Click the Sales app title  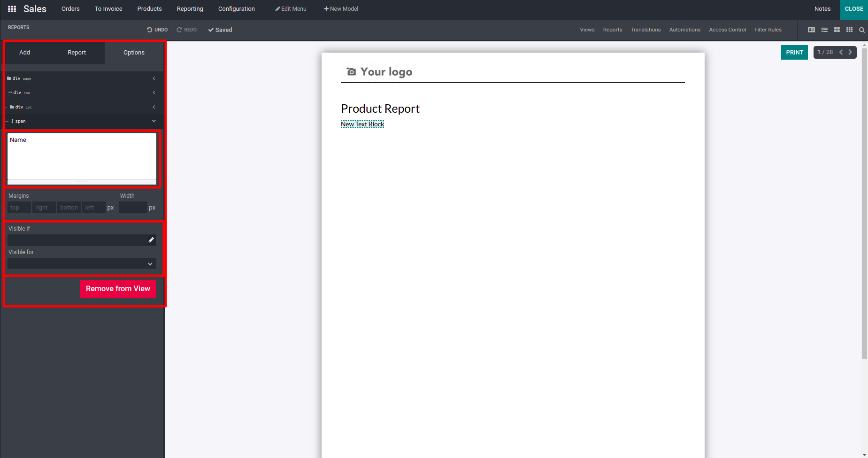tap(35, 9)
